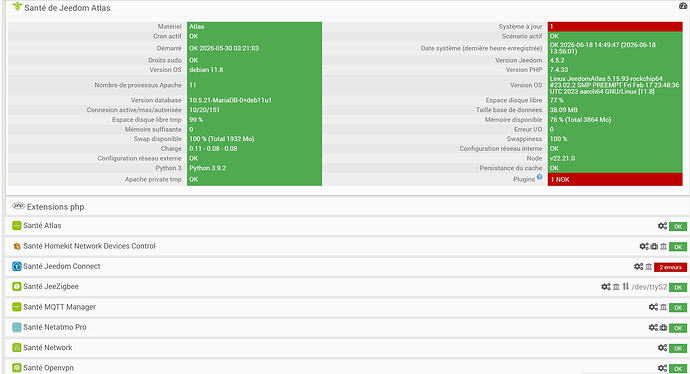The height and width of the screenshot is (374, 690).
Task: Click the 7.4.33 Version PHP value
Action: click(x=559, y=70)
